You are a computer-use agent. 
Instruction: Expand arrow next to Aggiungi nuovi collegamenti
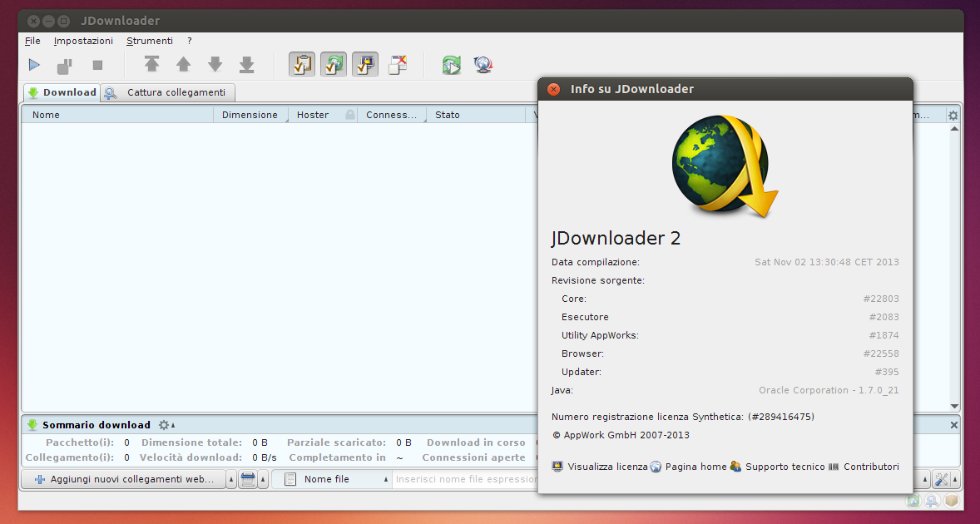click(231, 480)
